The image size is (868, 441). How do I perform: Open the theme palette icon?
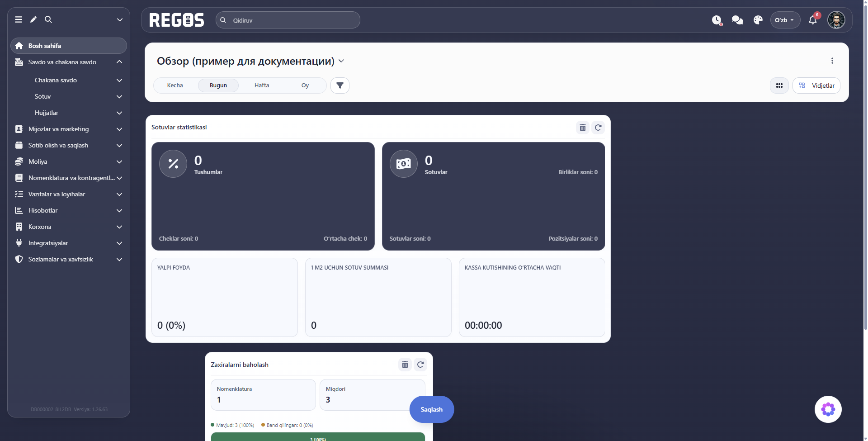pos(758,20)
